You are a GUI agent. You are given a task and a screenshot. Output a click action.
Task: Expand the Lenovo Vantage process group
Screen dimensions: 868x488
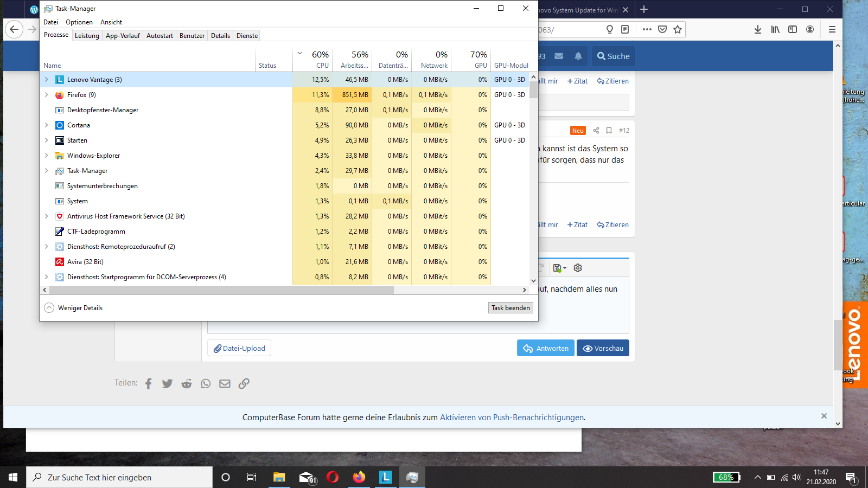click(x=47, y=80)
